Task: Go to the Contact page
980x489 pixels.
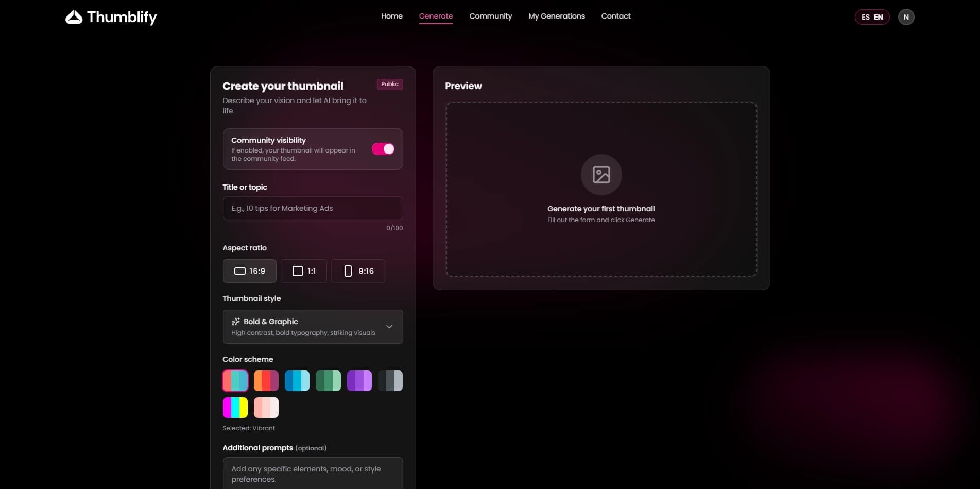Action: click(615, 16)
